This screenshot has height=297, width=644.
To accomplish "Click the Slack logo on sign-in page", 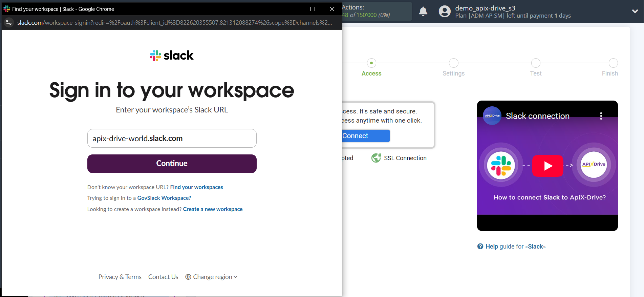I will [x=172, y=56].
